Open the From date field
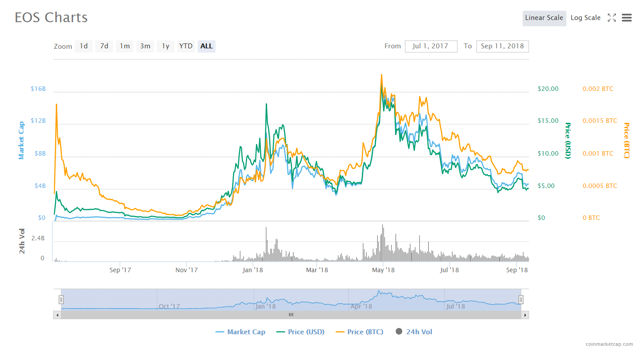 pos(431,46)
